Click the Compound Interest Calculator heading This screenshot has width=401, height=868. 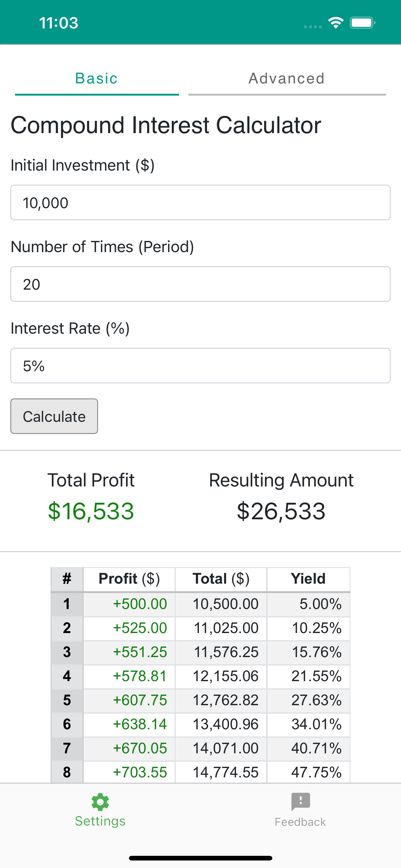[x=166, y=125]
